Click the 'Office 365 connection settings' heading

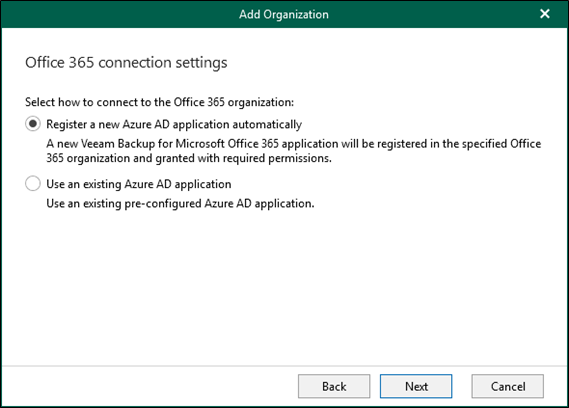coord(126,62)
